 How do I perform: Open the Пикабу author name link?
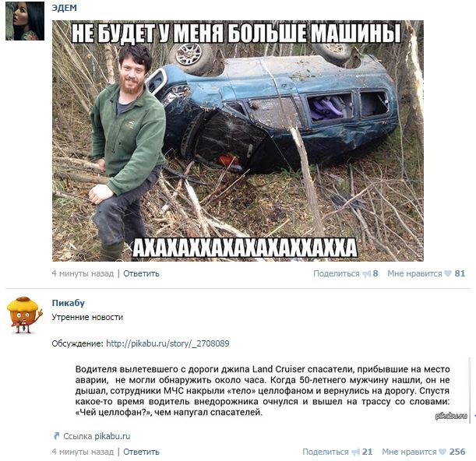pos(69,303)
